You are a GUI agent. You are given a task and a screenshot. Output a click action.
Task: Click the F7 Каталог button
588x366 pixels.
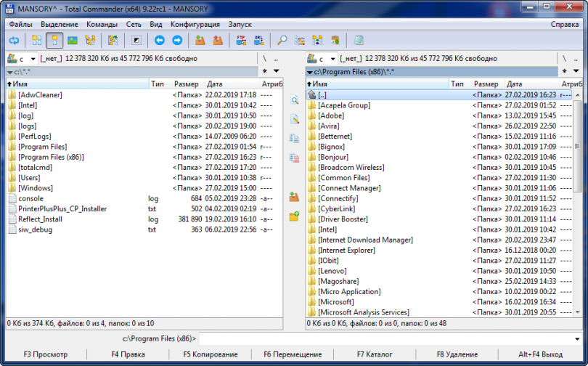(x=375, y=354)
